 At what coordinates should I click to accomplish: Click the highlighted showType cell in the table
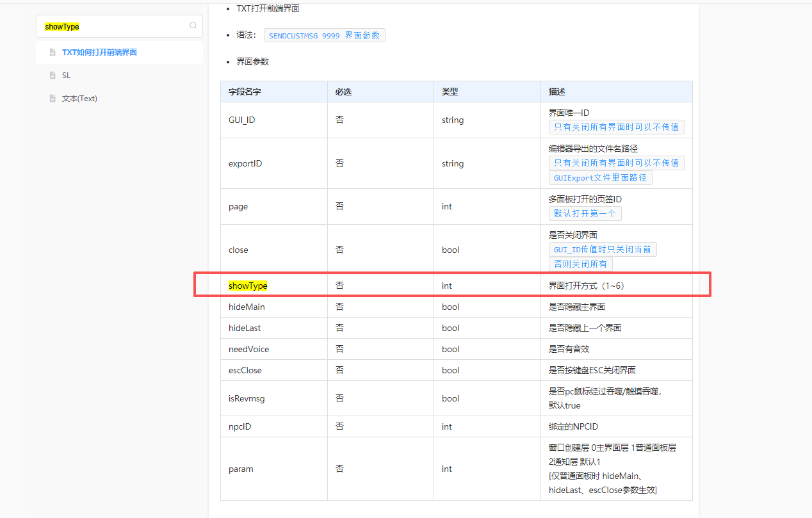click(x=248, y=286)
